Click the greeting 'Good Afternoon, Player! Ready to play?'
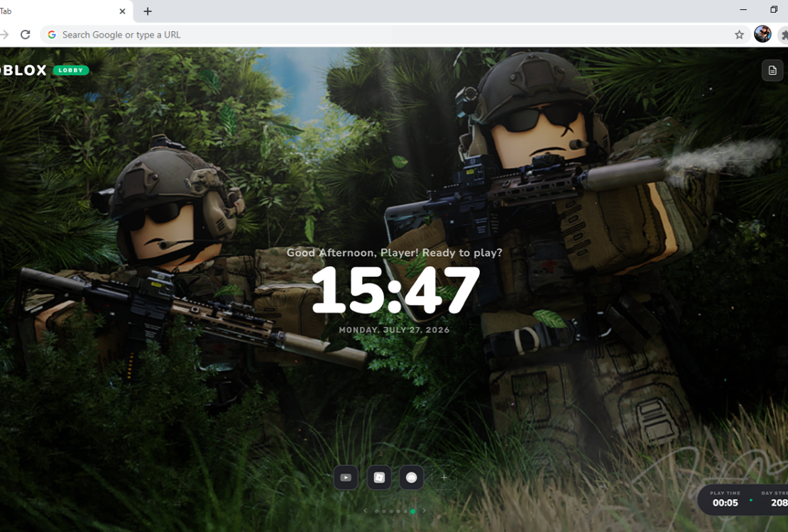Image resolution: width=788 pixels, height=532 pixels. click(x=395, y=253)
